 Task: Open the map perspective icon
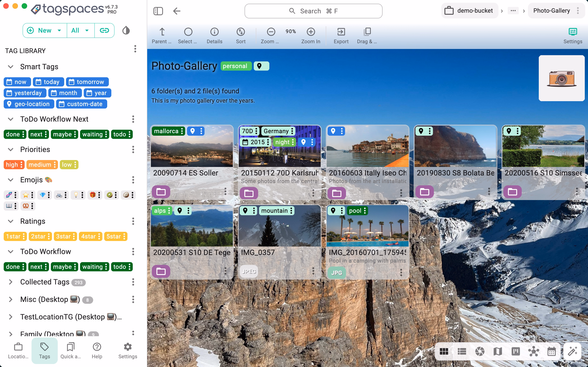coord(498,351)
